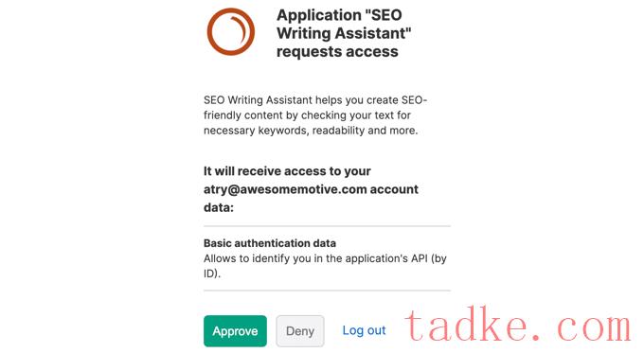Click the 'Basic authentication data' permission title
The width and height of the screenshot is (644, 353).
270,243
